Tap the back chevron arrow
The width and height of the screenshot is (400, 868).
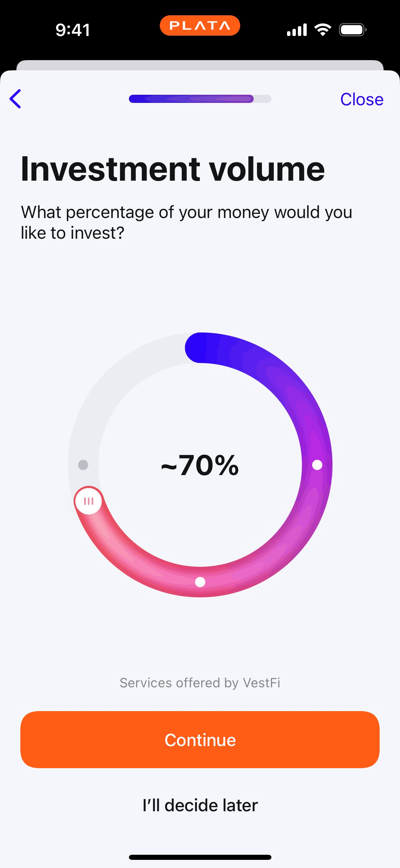click(16, 99)
